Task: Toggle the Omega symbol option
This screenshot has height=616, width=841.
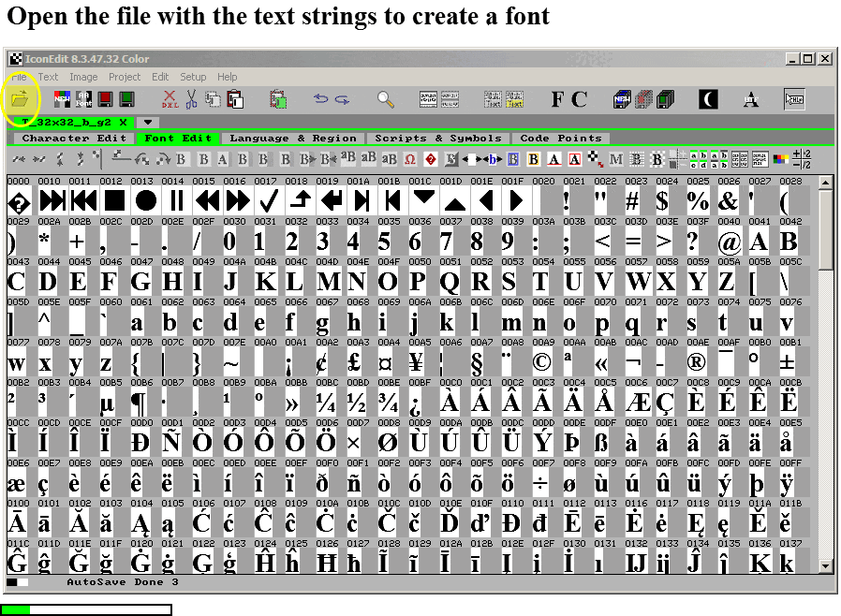Action: (x=409, y=157)
